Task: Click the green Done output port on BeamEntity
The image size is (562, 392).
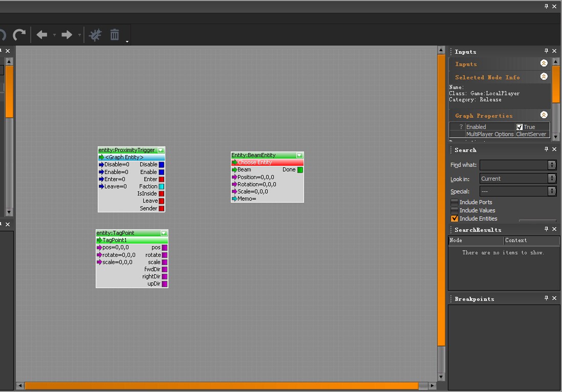Action: point(300,170)
